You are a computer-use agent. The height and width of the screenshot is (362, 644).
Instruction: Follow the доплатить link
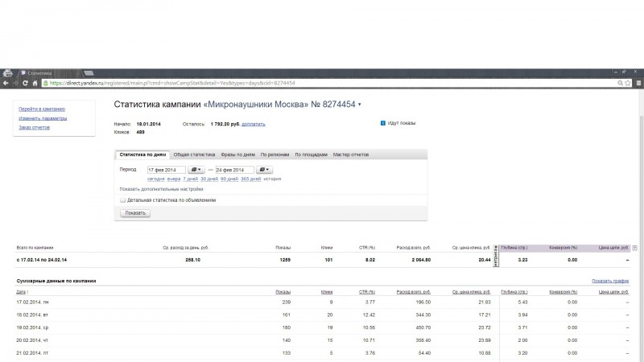pyautogui.click(x=253, y=124)
